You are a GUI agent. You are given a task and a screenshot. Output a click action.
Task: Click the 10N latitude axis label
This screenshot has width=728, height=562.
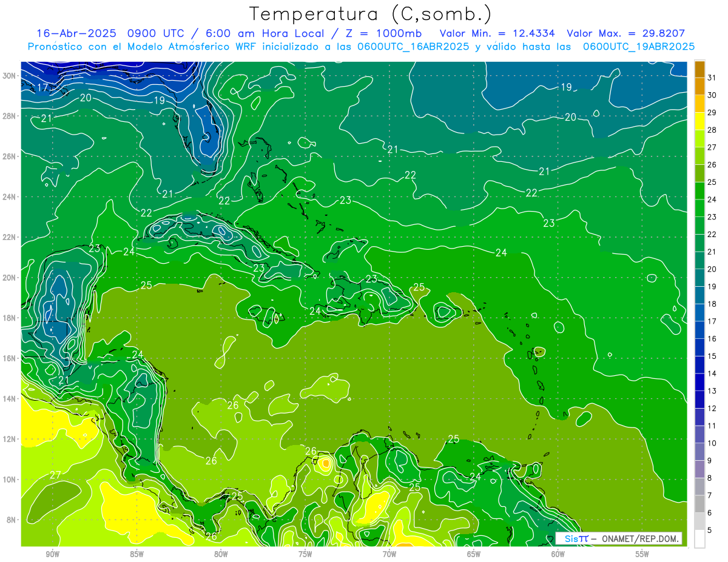(x=9, y=479)
